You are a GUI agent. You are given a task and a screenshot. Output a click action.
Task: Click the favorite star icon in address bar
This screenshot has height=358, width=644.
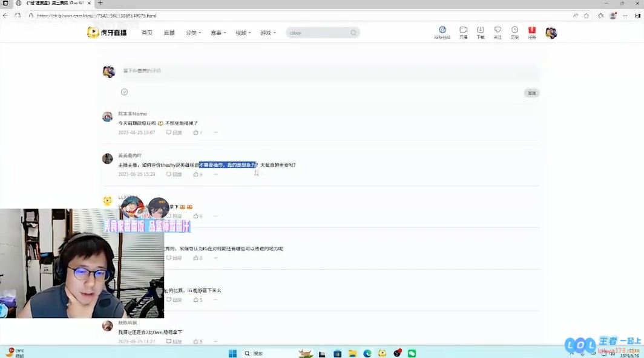point(586,16)
